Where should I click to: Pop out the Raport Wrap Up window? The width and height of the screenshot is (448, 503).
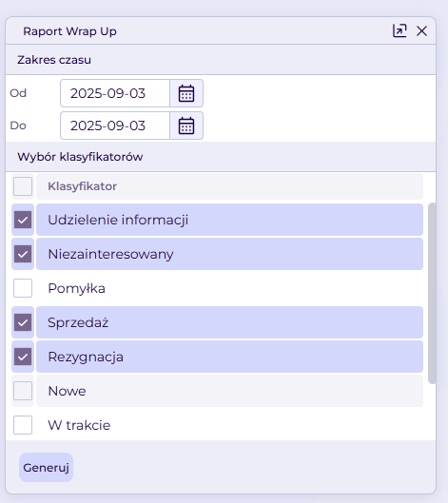(x=399, y=31)
